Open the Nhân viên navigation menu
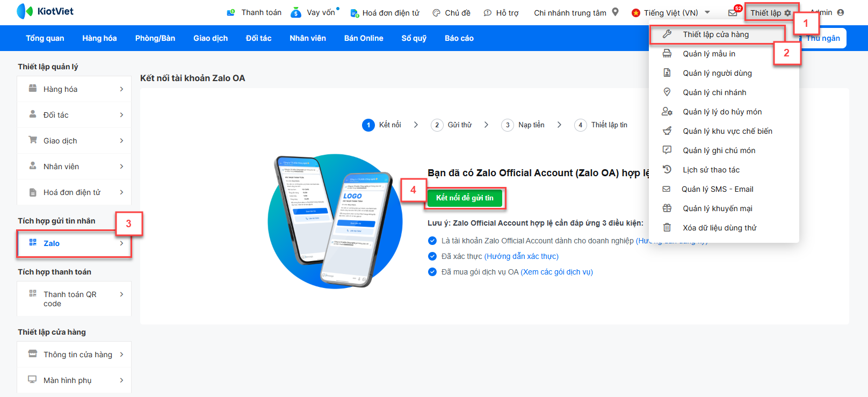Viewport: 868px width, 397px height. (x=308, y=38)
